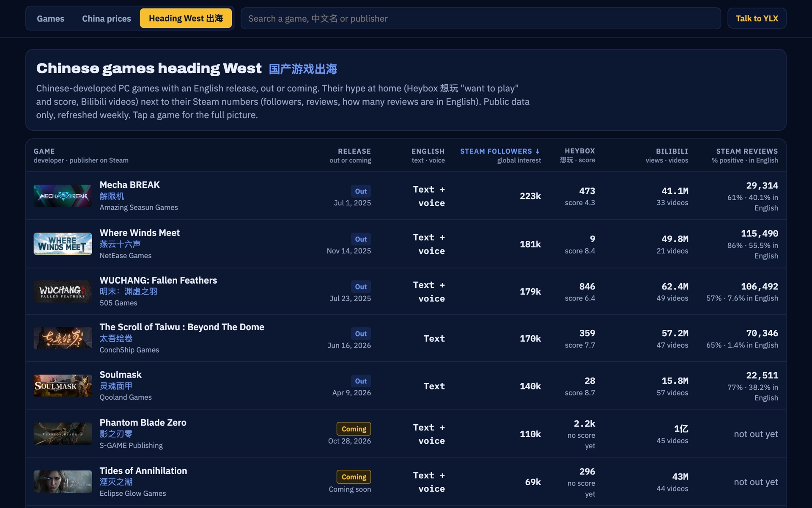Click the English text·voice column header
The width and height of the screenshot is (812, 508).
(428, 151)
